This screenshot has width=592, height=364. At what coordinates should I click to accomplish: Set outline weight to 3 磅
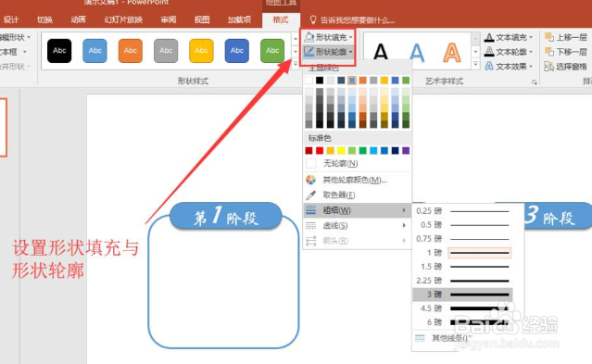coord(462,295)
